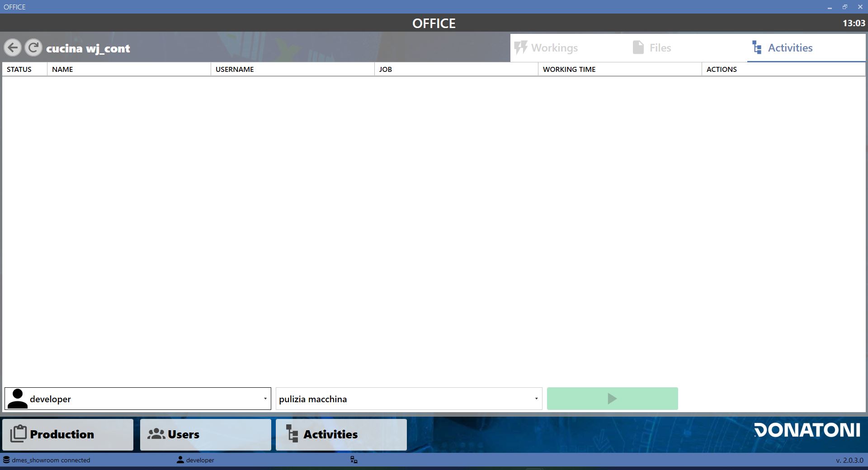Viewport: 868px width, 470px height.
Task: Open the developer user dropdown
Action: 138,399
